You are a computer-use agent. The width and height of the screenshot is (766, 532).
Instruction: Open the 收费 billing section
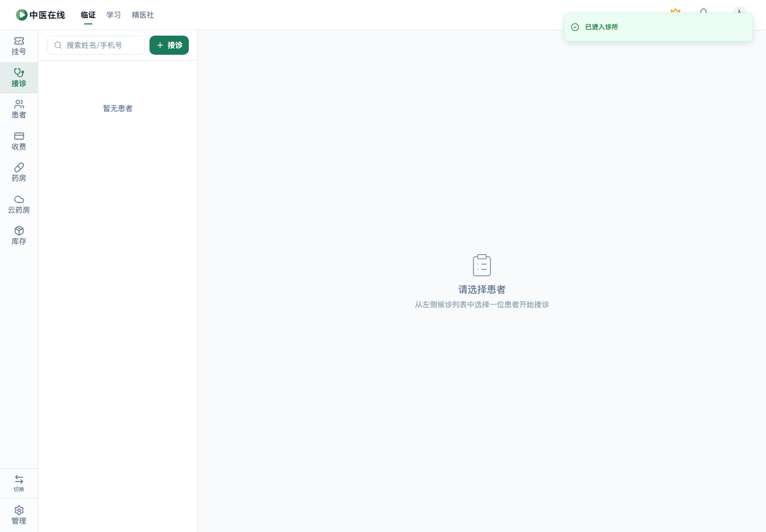(x=19, y=141)
